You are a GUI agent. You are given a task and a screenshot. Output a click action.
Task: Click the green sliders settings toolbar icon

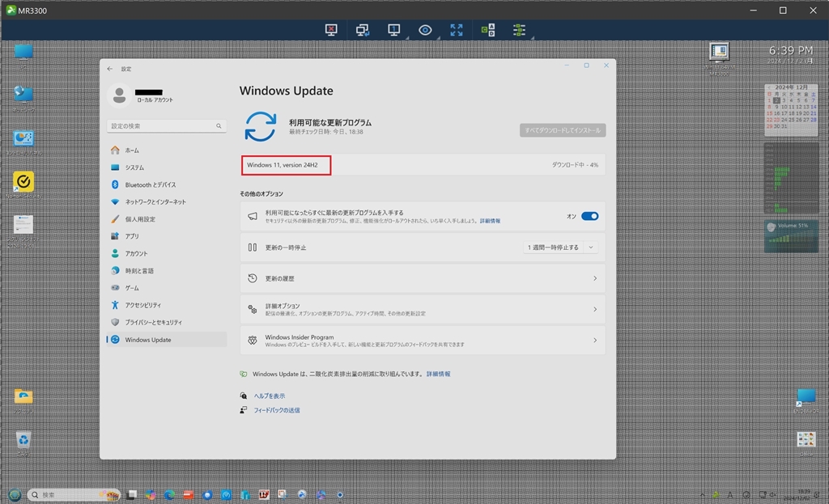click(x=519, y=30)
